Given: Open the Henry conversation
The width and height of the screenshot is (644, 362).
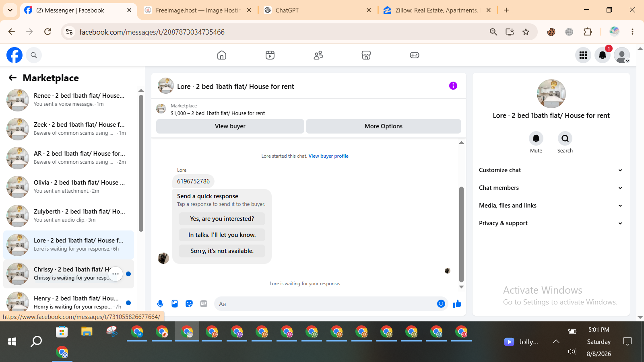Looking at the screenshot, I should 68,302.
